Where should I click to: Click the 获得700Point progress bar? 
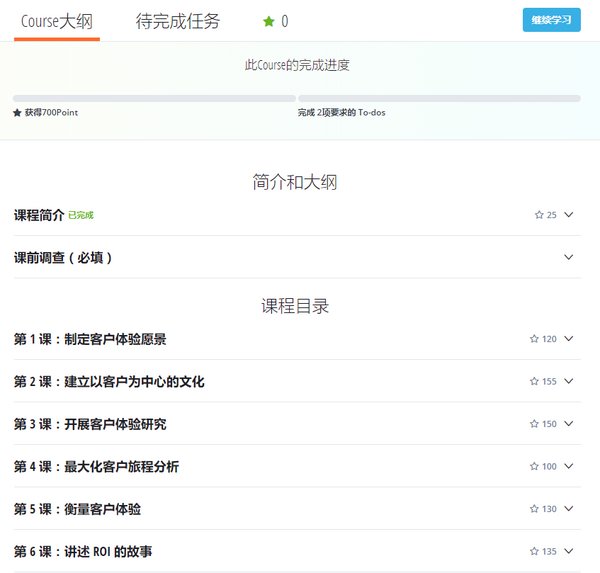point(154,98)
